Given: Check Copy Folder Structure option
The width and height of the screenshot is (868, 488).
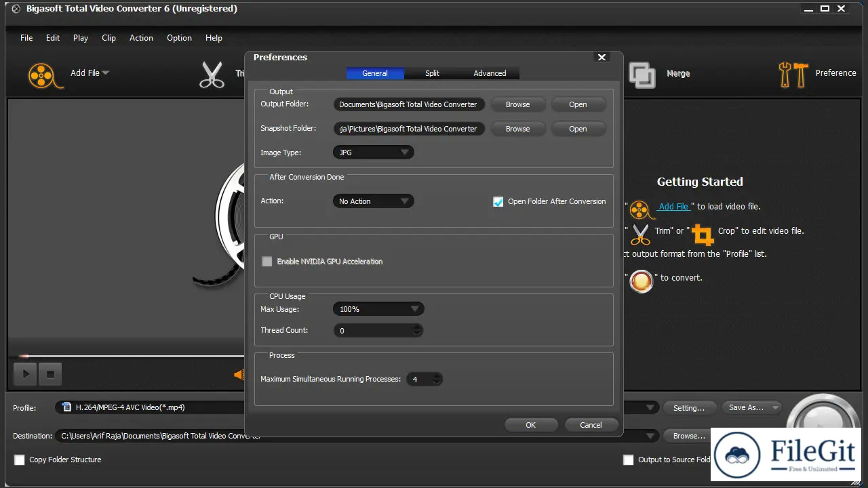Looking at the screenshot, I should pyautogui.click(x=20, y=460).
